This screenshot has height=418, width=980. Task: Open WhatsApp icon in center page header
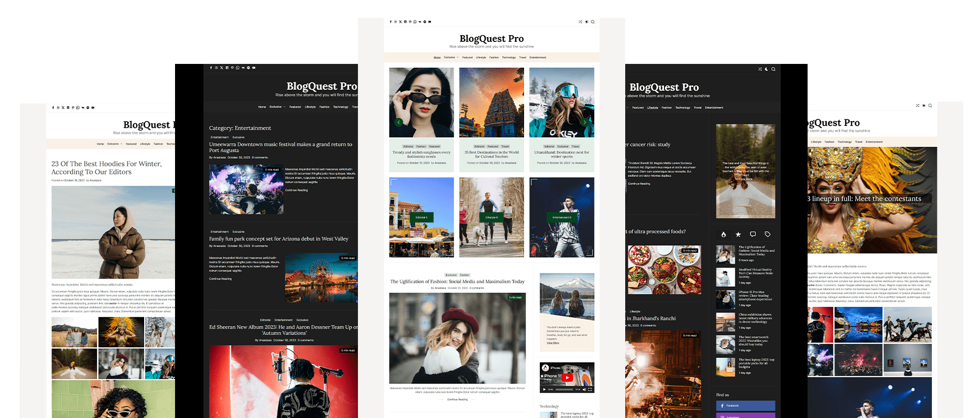coord(415,22)
